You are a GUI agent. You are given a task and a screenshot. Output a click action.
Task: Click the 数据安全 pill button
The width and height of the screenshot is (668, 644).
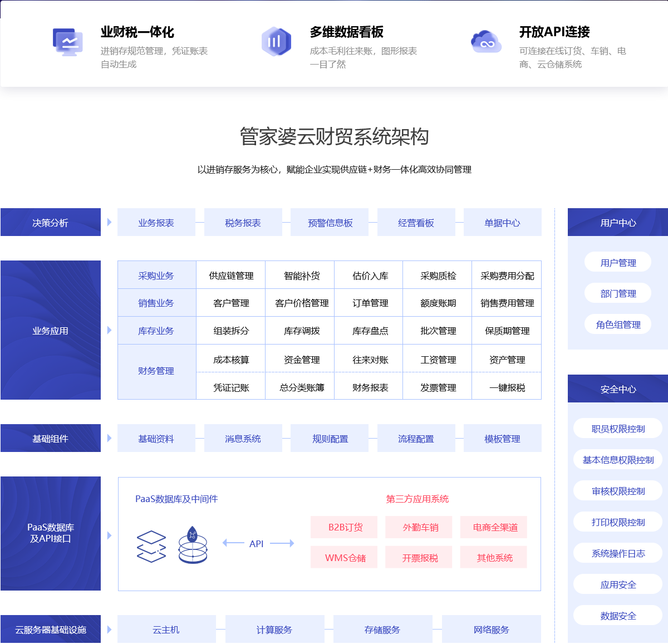coord(618,616)
